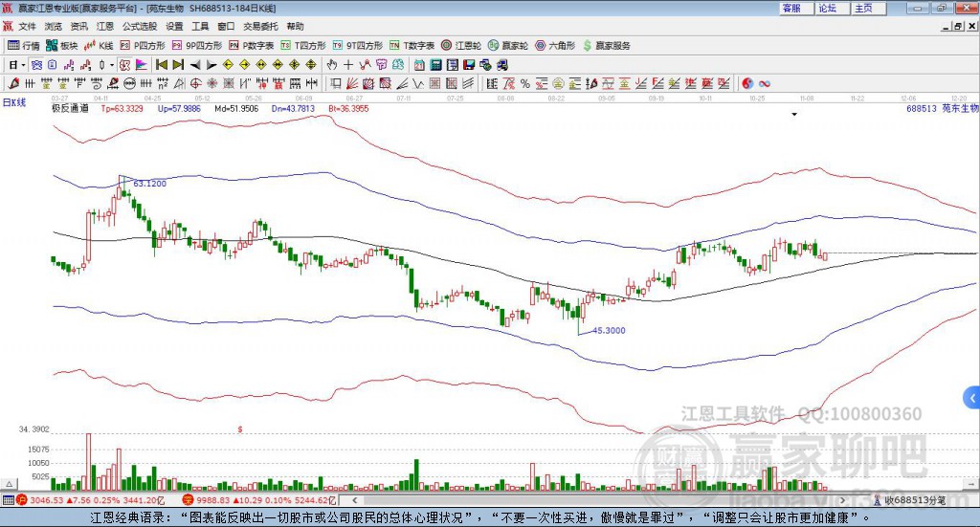Click the status bar grid icon
Image resolution: width=980 pixels, height=527 pixels.
tap(8, 499)
